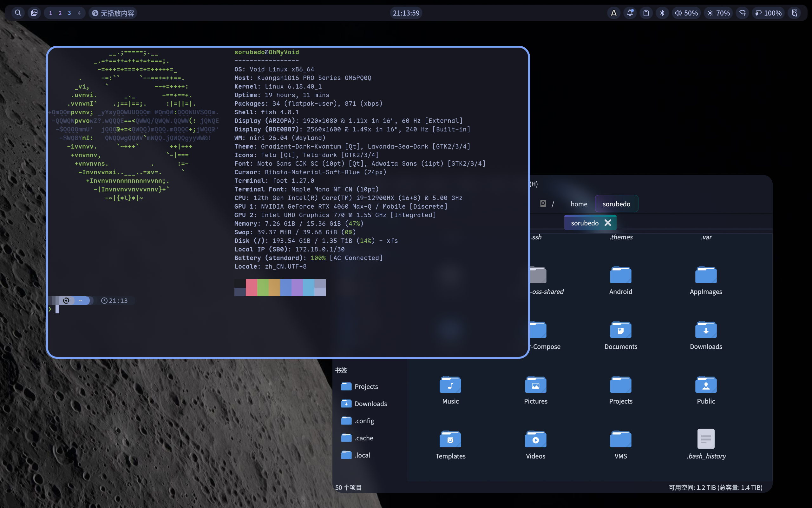Open the Bluetooth menu
The image size is (812, 508).
coord(662,13)
